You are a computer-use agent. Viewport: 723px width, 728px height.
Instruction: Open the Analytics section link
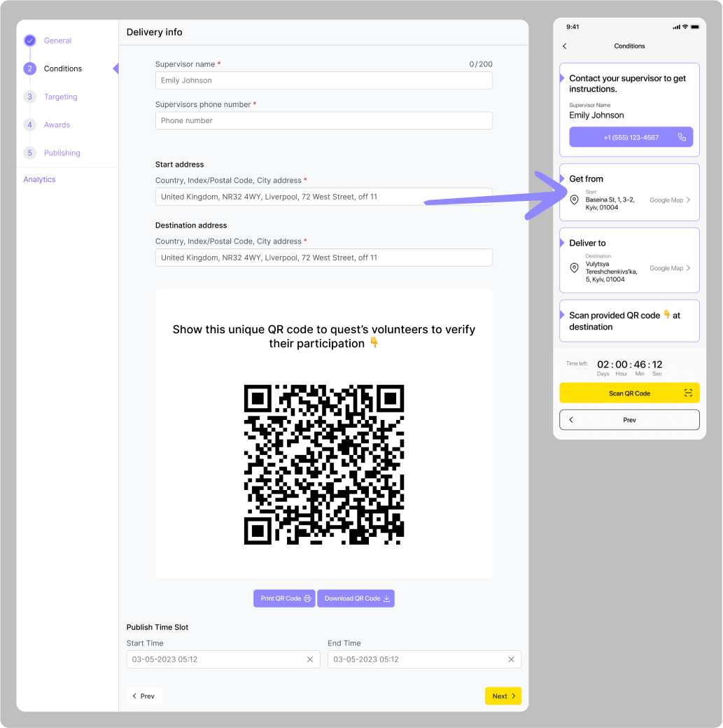tap(39, 180)
